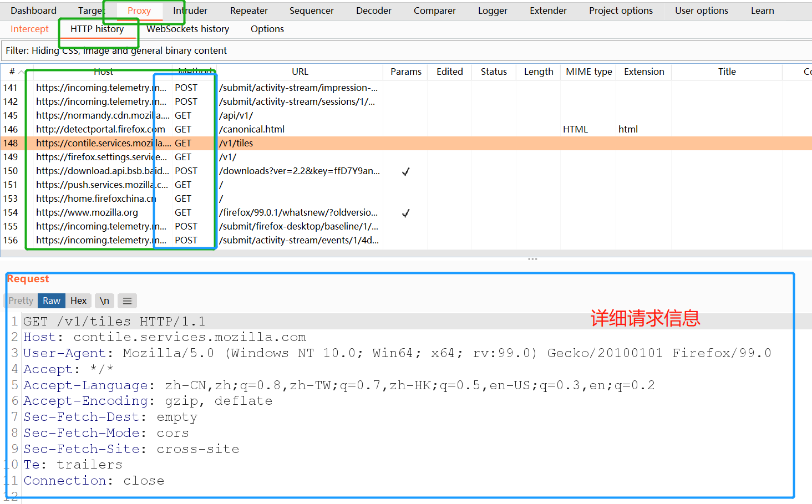Click the Accept-Language header line
Image resolution: width=812 pixels, height=504 pixels.
339,385
